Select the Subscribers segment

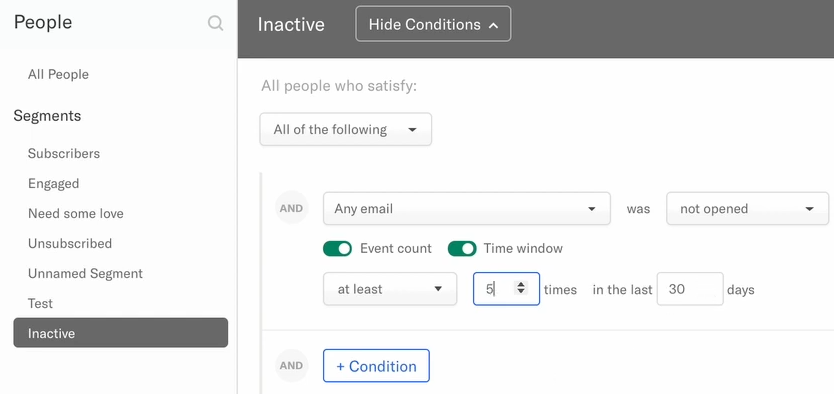coord(64,154)
